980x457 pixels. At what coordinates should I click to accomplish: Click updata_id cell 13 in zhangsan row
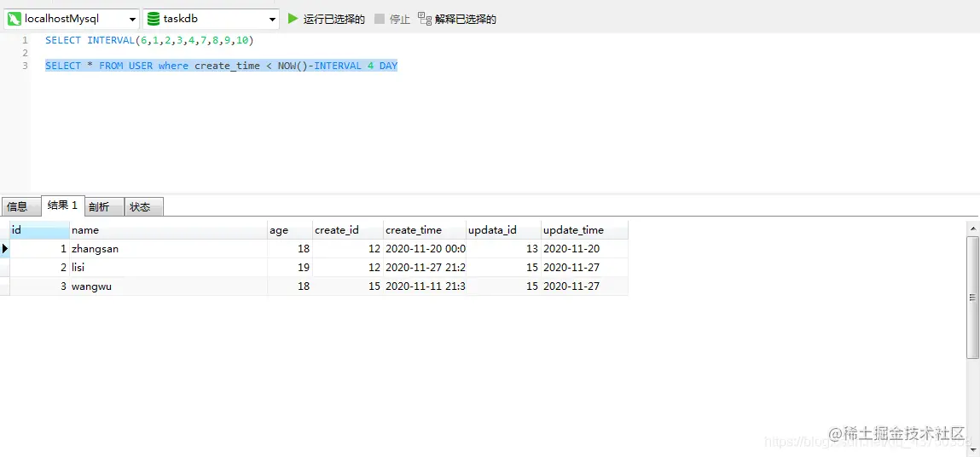(x=504, y=249)
